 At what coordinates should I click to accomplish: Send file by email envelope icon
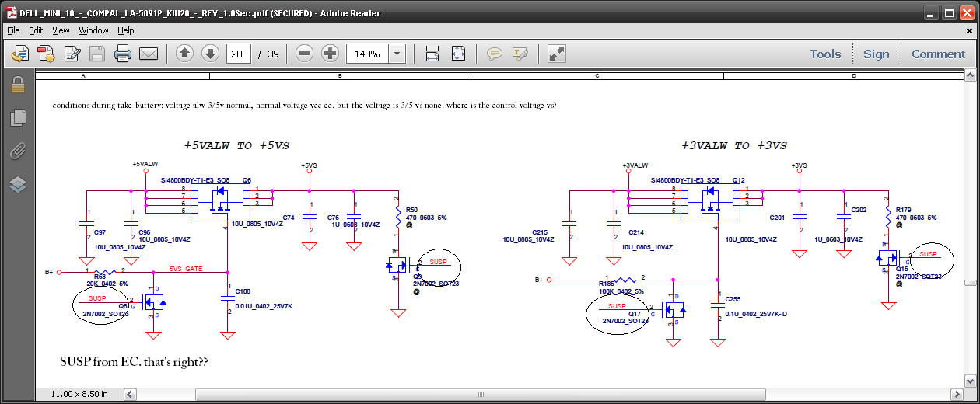coord(149,54)
